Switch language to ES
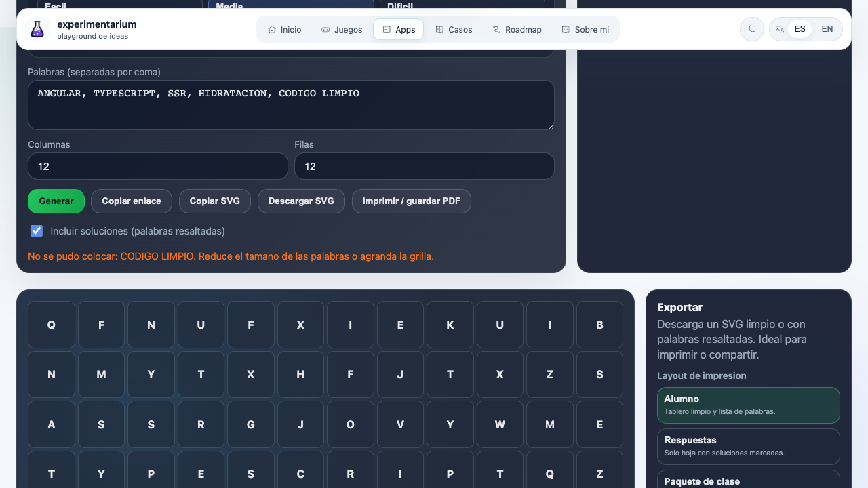This screenshot has height=488, width=868. tap(800, 29)
